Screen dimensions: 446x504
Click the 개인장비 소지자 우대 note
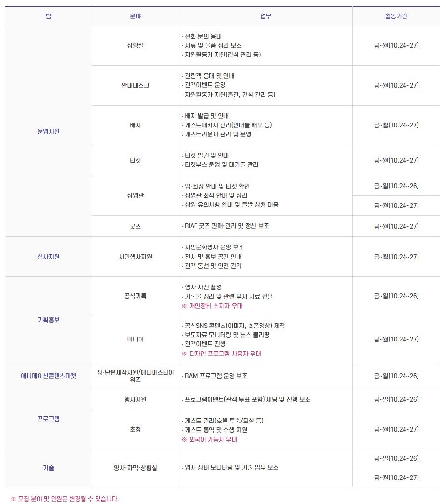click(212, 306)
